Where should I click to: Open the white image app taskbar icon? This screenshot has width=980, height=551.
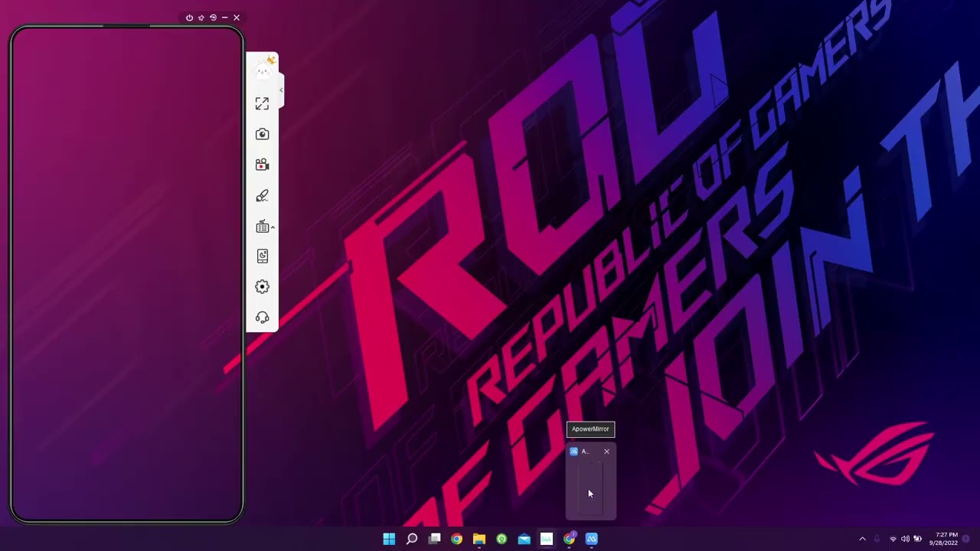pos(547,539)
